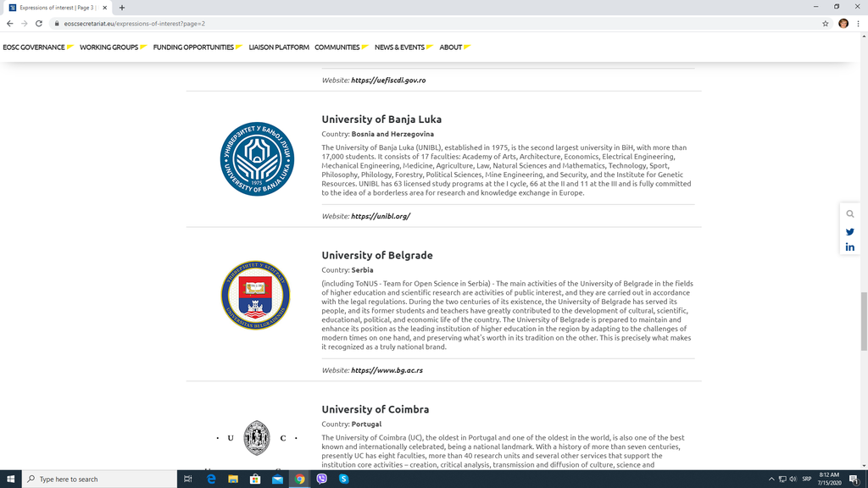Go back to previous page
The image size is (868, 488).
[9, 24]
